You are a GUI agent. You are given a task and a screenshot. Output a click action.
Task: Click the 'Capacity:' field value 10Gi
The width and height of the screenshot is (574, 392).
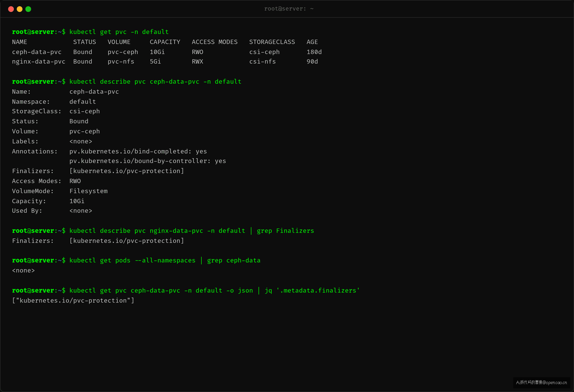click(77, 201)
